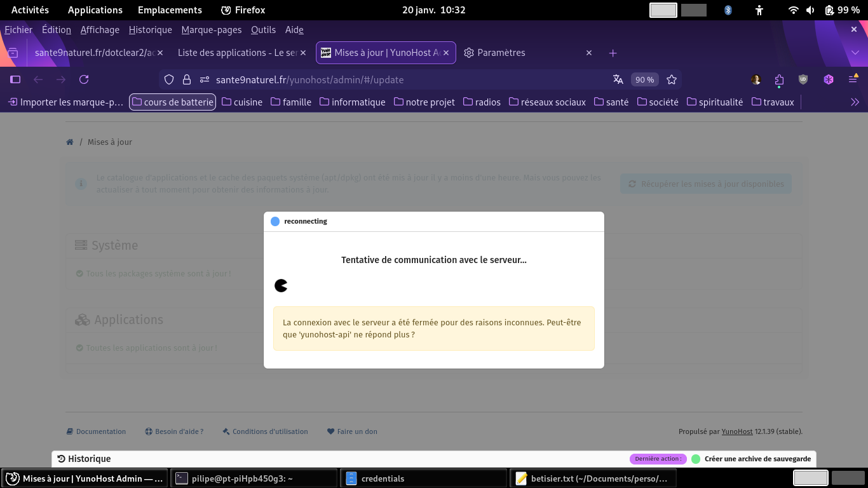Expand the list-all-tabs dropdown arrow
Image resolution: width=868 pixels, height=488 pixels.
pos(855,53)
